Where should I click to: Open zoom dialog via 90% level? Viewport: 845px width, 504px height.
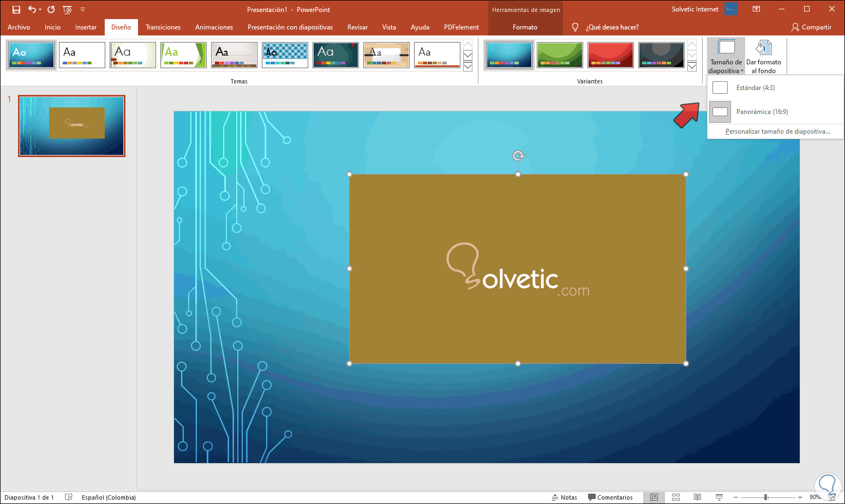(x=815, y=497)
